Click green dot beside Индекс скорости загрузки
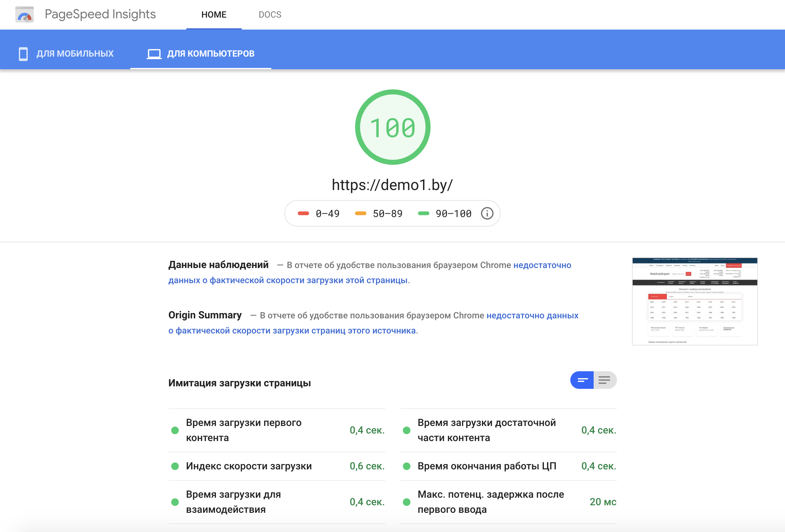785x532 pixels. [x=175, y=466]
